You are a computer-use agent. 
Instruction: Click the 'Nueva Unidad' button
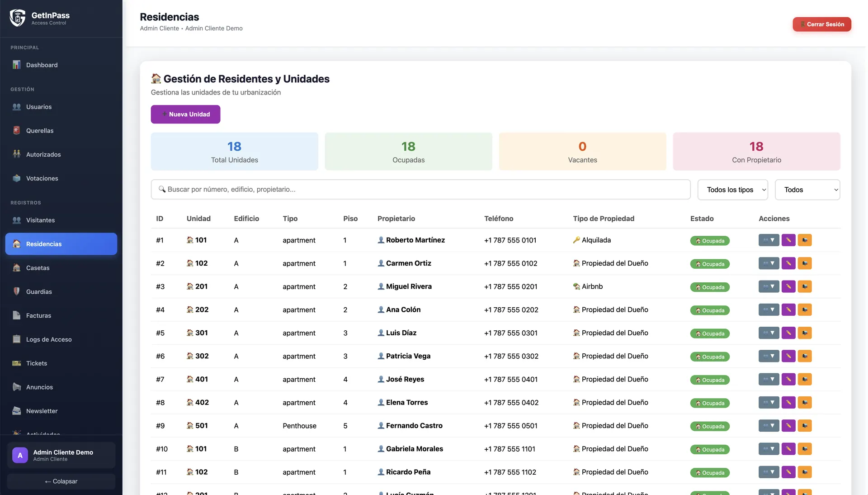[x=185, y=114]
